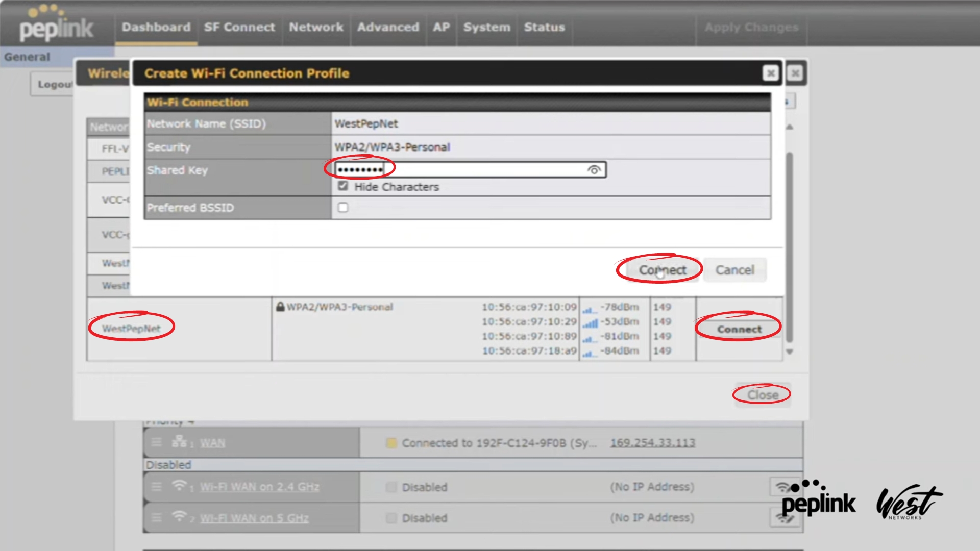980x551 pixels.
Task: Click the ethernet WAN network icon
Action: (179, 441)
